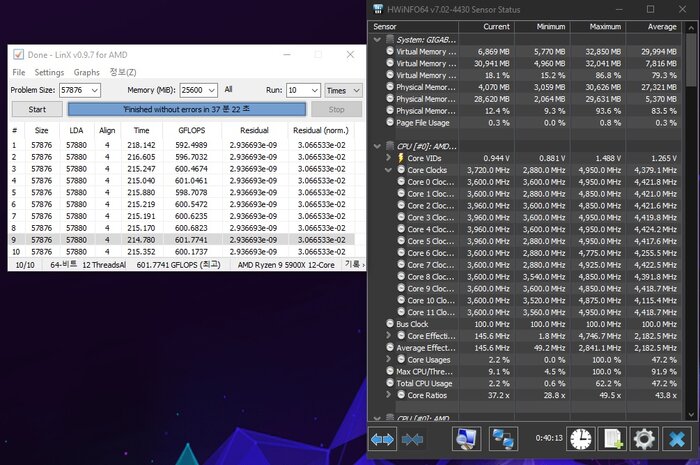Click CPU [#0] AMD group chip icon
Screen dimensions: 700x465
click(x=390, y=146)
